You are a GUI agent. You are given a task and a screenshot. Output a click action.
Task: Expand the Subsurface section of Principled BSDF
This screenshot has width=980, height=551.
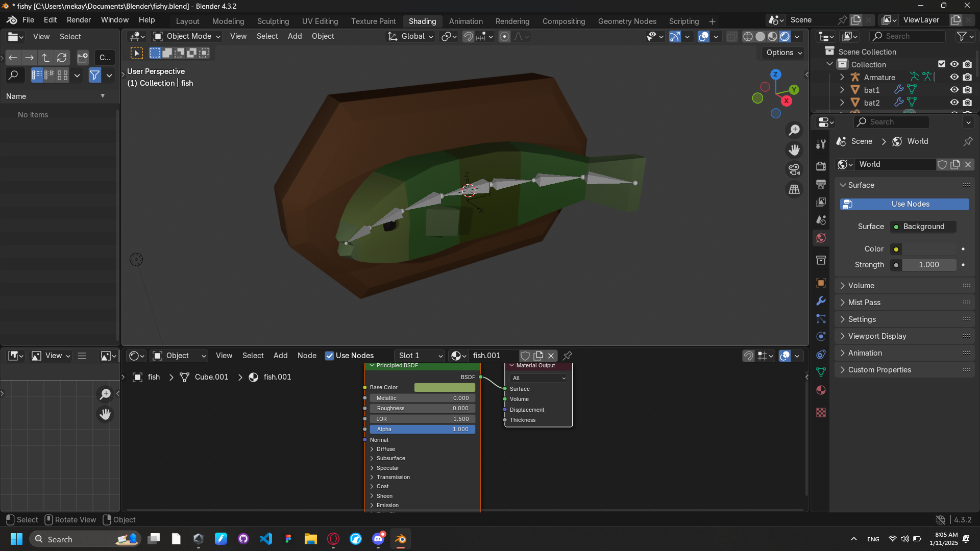[x=390, y=458]
